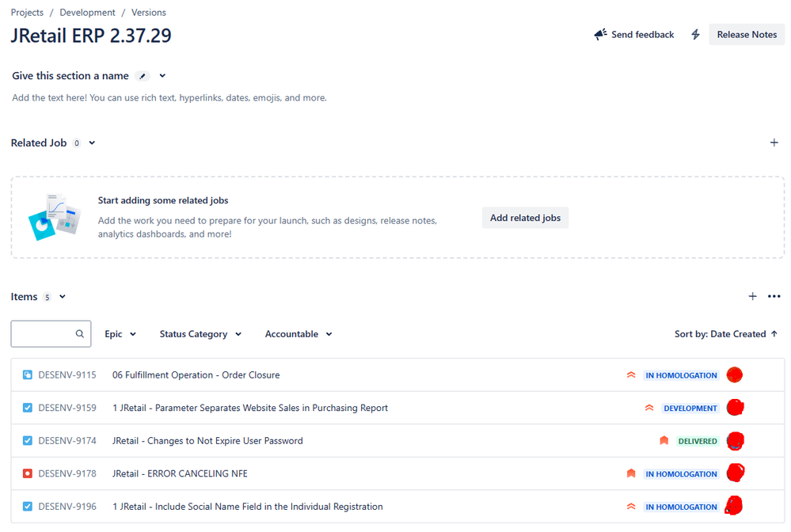Collapse the Related Job section
The width and height of the screenshot is (791, 532).
(x=93, y=142)
